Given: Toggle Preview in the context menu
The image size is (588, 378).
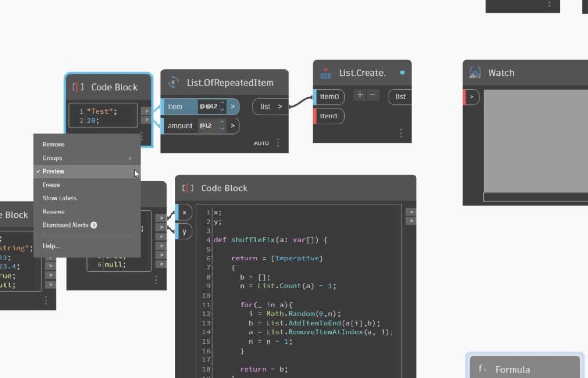Looking at the screenshot, I should [87, 171].
